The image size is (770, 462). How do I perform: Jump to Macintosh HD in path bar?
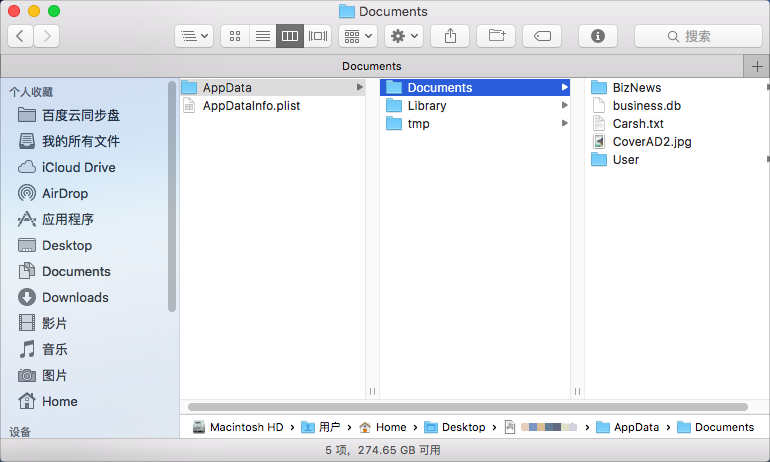click(x=238, y=427)
